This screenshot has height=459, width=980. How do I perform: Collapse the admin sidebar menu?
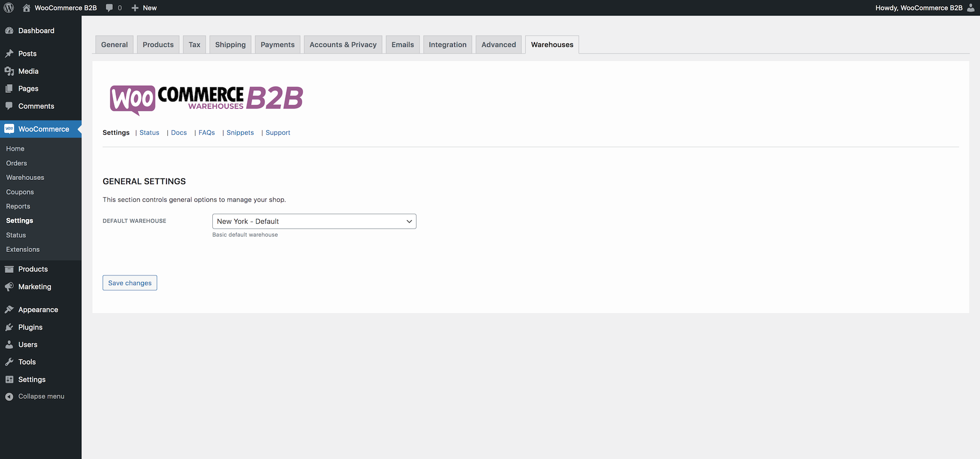click(9, 396)
